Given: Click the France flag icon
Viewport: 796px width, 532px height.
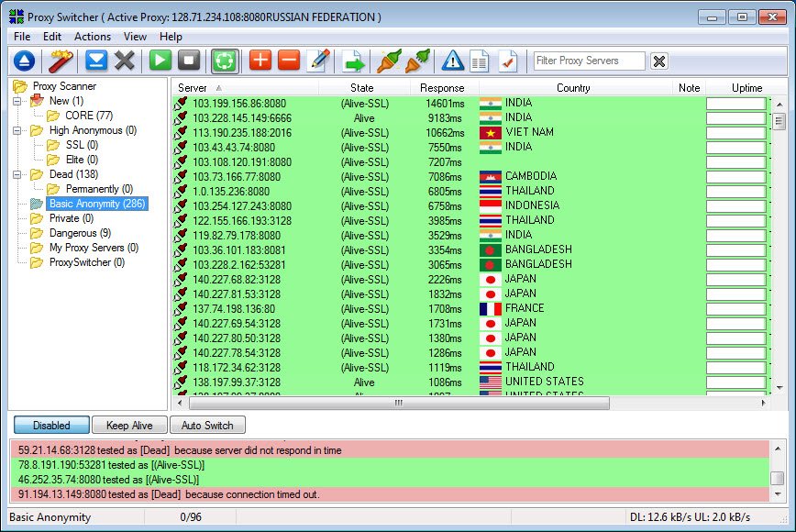Looking at the screenshot, I should (x=491, y=308).
